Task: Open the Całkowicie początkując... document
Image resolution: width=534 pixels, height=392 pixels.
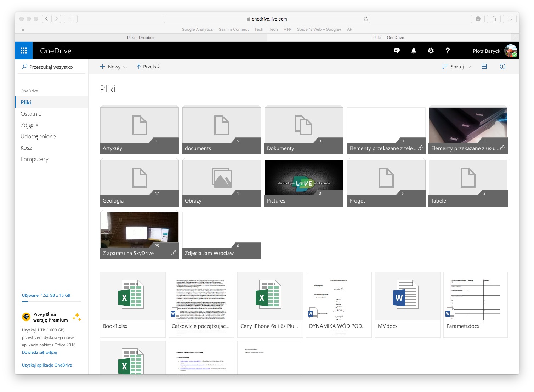Action: (201, 305)
